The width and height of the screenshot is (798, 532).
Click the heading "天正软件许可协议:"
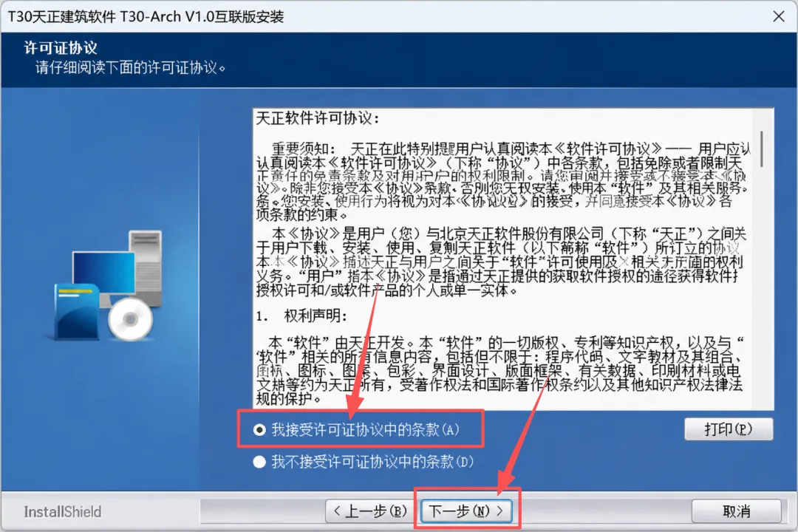point(318,119)
